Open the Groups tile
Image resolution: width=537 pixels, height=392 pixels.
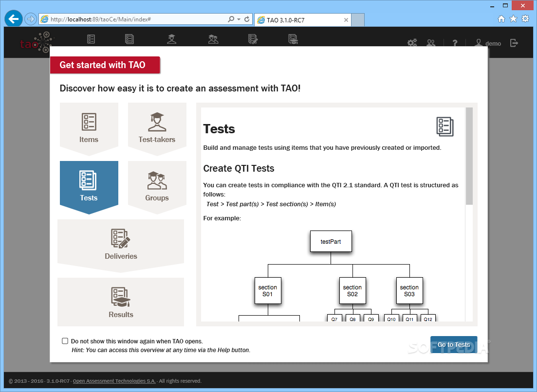pyautogui.click(x=157, y=187)
